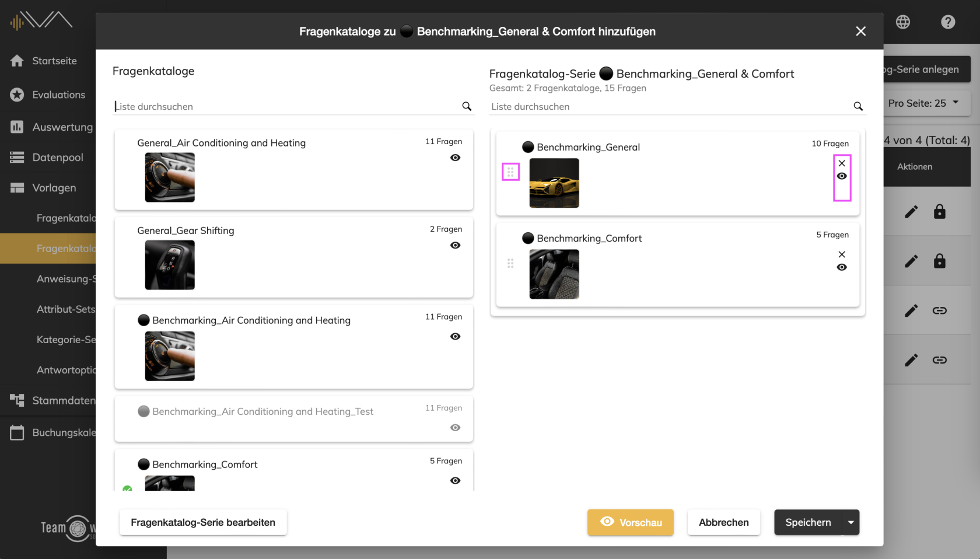Click car seat thumbnail of series Benchmarking_Comfort
980x559 pixels.
(x=554, y=274)
